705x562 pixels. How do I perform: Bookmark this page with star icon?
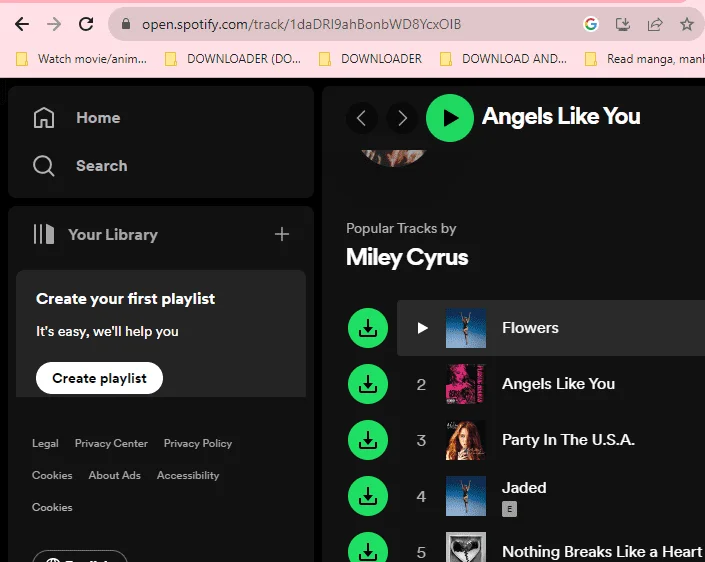[687, 24]
